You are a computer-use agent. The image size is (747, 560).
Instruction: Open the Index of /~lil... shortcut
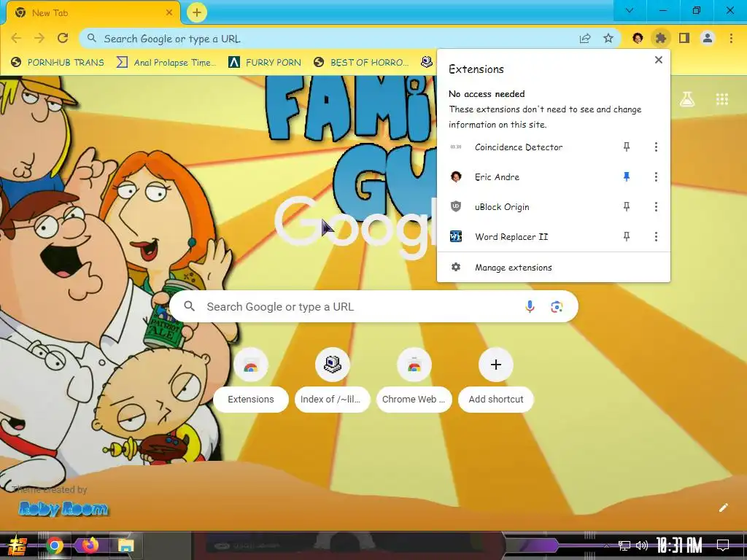332,380
